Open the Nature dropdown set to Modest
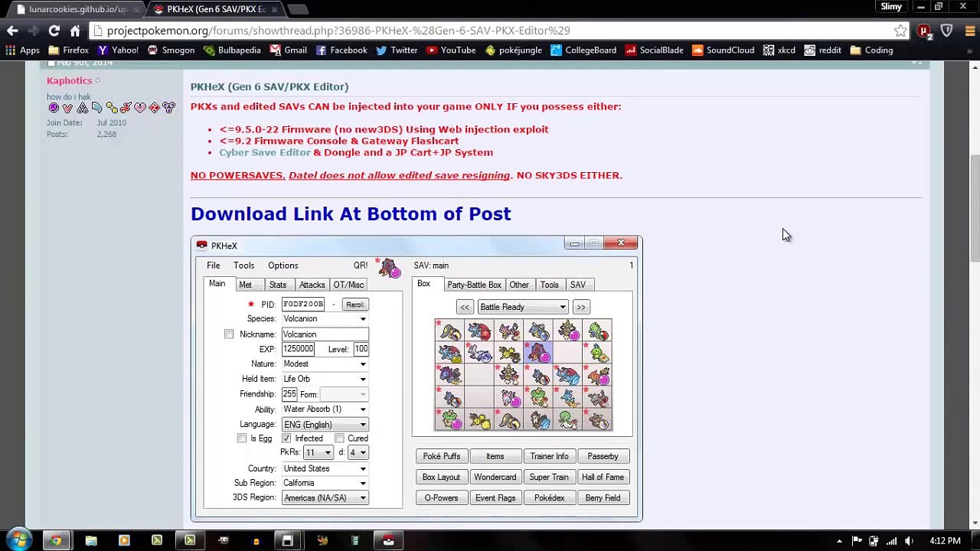The image size is (980, 551). click(325, 364)
